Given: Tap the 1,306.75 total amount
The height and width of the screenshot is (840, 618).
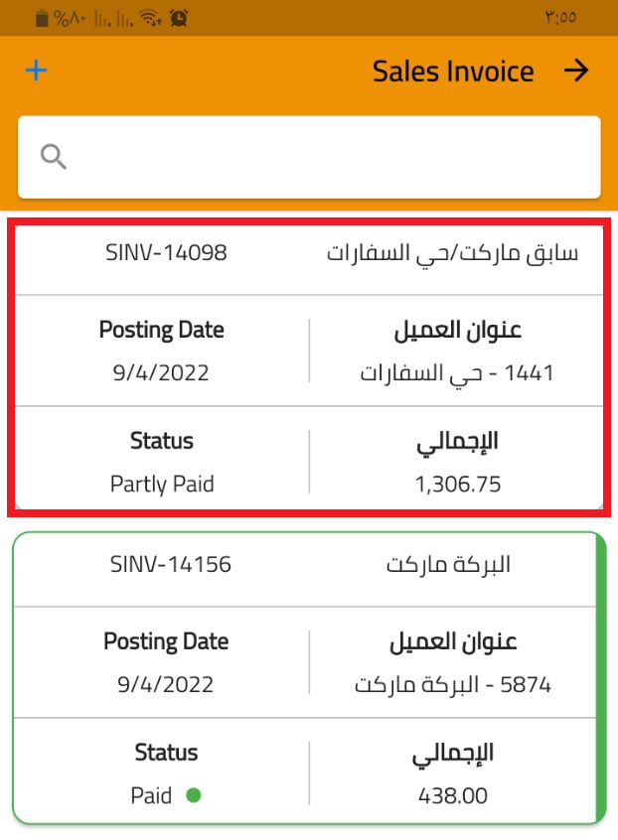Looking at the screenshot, I should (458, 485).
